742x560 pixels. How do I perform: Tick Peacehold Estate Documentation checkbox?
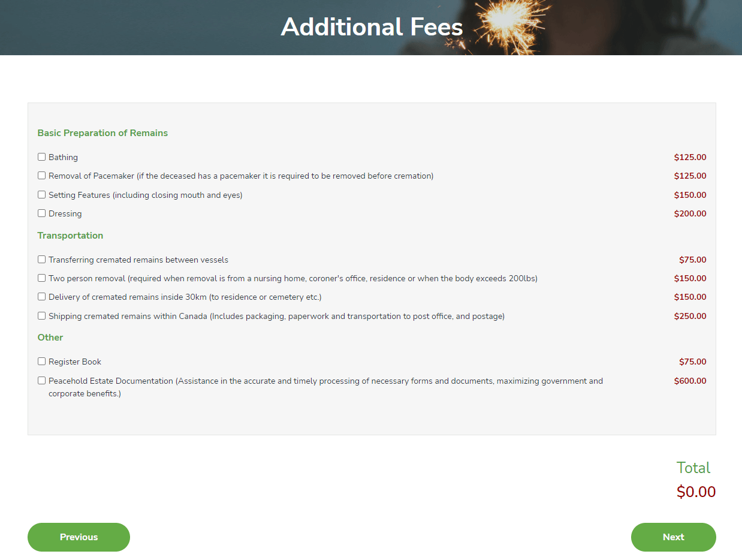click(42, 381)
